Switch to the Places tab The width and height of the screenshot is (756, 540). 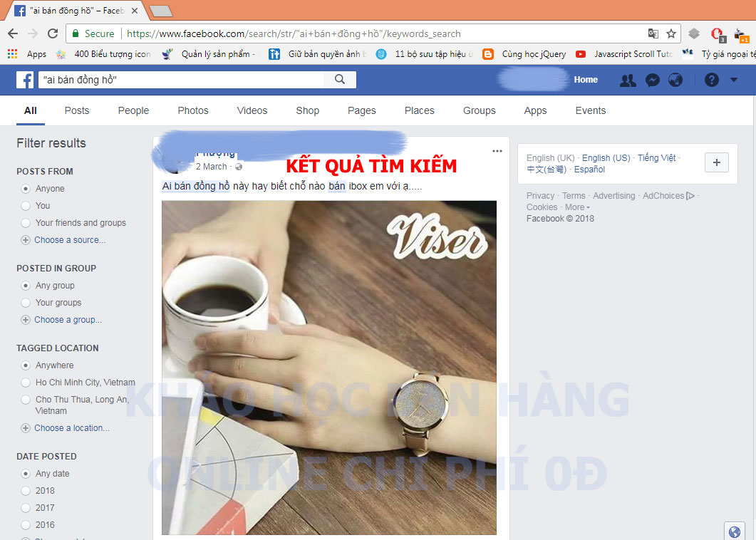point(420,110)
